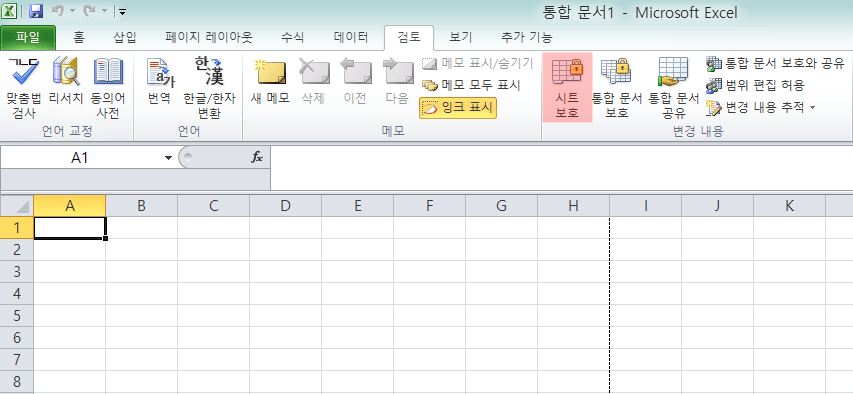This screenshot has width=853, height=394.
Task: Open Customize Quick Access Toolbar dropdown
Action: click(122, 11)
